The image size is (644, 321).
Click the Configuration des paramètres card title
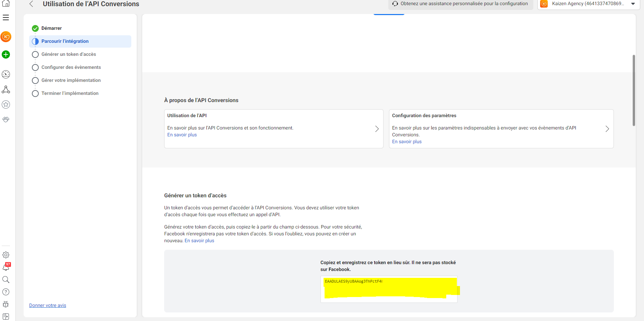pos(424,115)
